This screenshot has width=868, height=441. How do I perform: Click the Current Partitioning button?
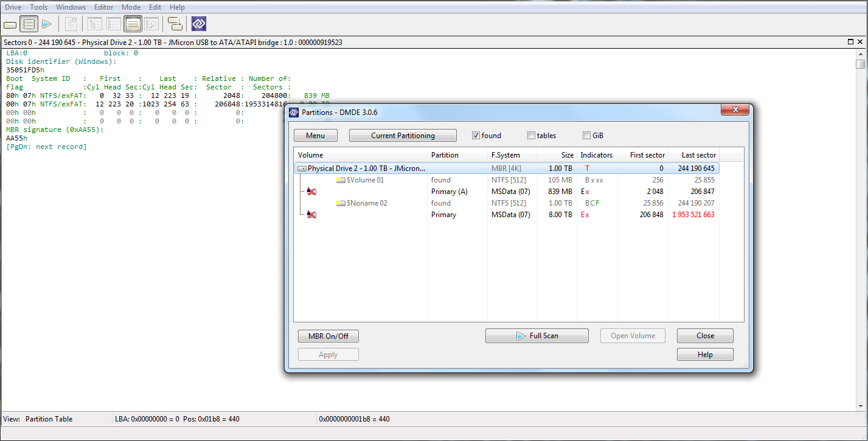pyautogui.click(x=403, y=136)
